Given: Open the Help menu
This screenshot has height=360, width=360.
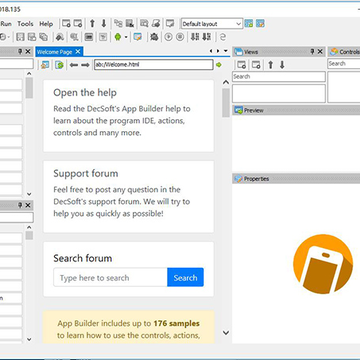Looking at the screenshot, I should [46, 24].
